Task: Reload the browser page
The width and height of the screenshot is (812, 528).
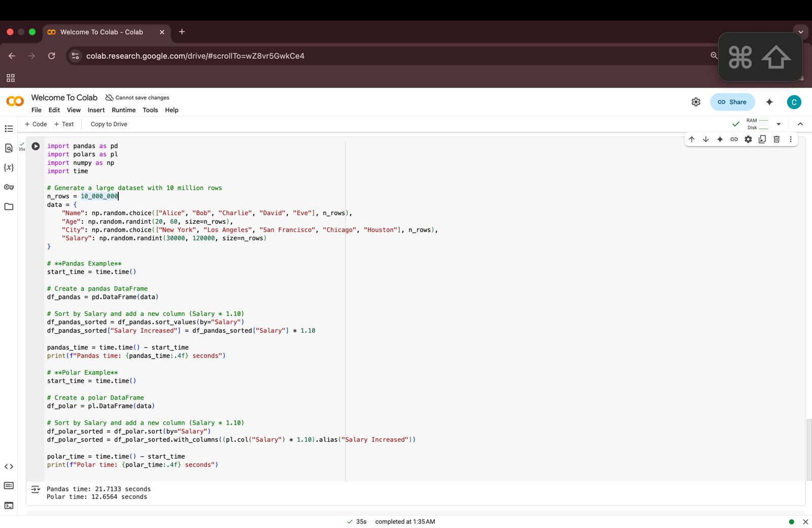Action: pos(52,56)
